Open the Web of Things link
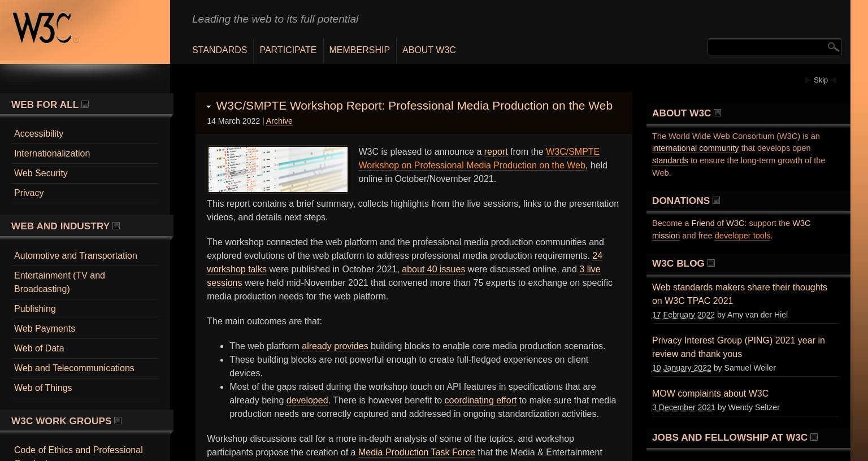Screen dimensions: 868x461 click(43, 388)
